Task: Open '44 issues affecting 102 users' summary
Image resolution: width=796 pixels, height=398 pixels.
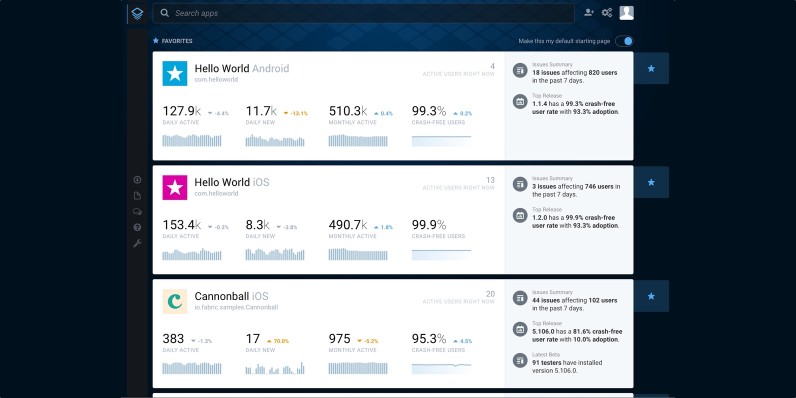Action: [575, 304]
